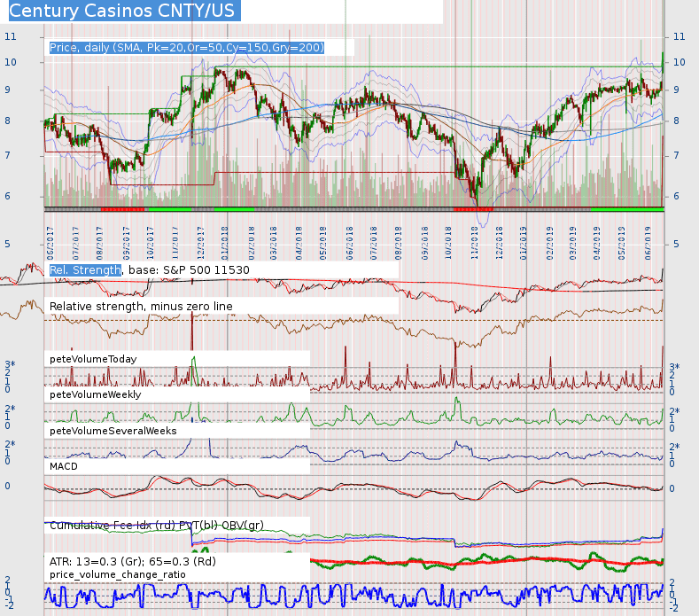This screenshot has height=616, width=699.
Task: Click the peteVolumeToday indicator label
Action: tap(93, 360)
